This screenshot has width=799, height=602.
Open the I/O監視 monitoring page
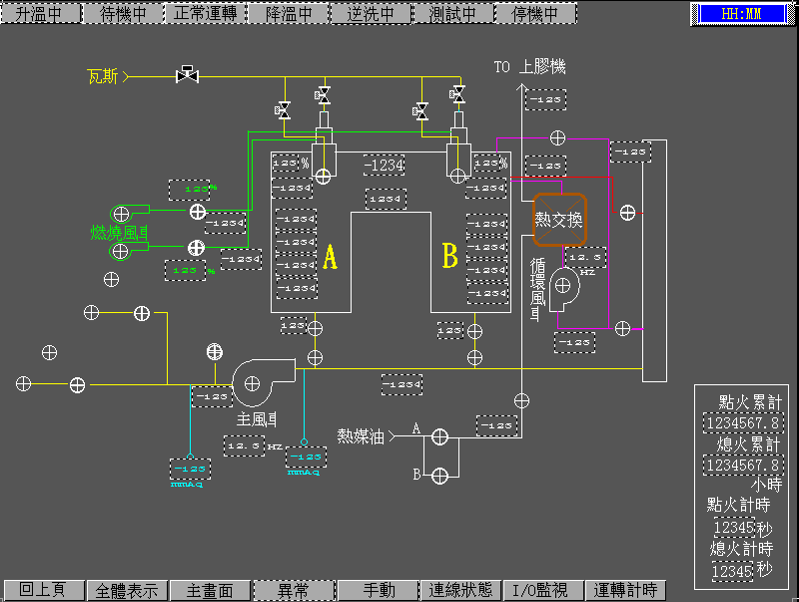pyautogui.click(x=542, y=590)
